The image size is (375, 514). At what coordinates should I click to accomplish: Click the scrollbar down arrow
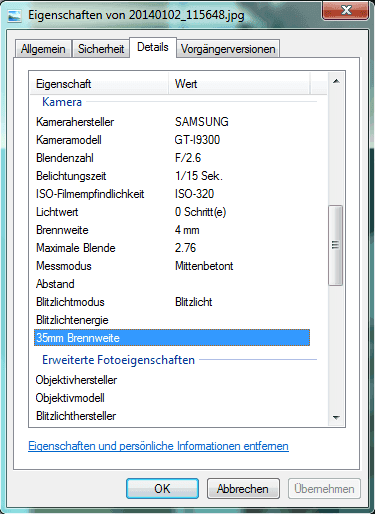coord(336,417)
